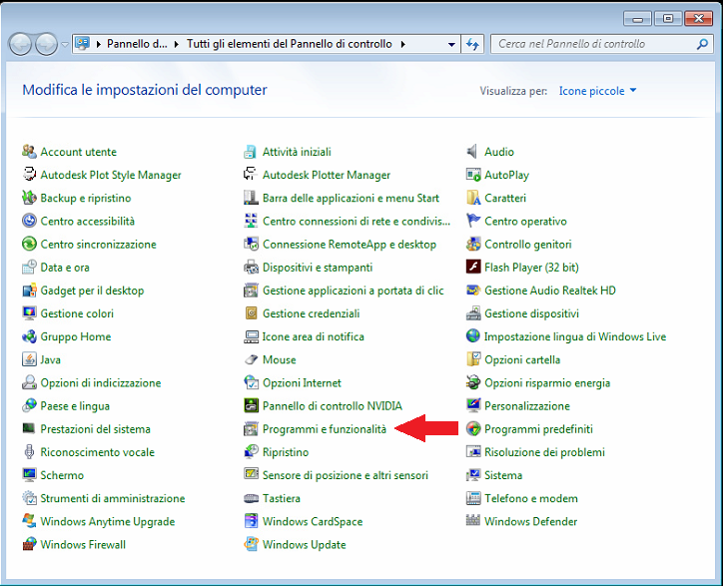Open the recent pages dropdown arrow
The image size is (723, 588).
pos(65,44)
